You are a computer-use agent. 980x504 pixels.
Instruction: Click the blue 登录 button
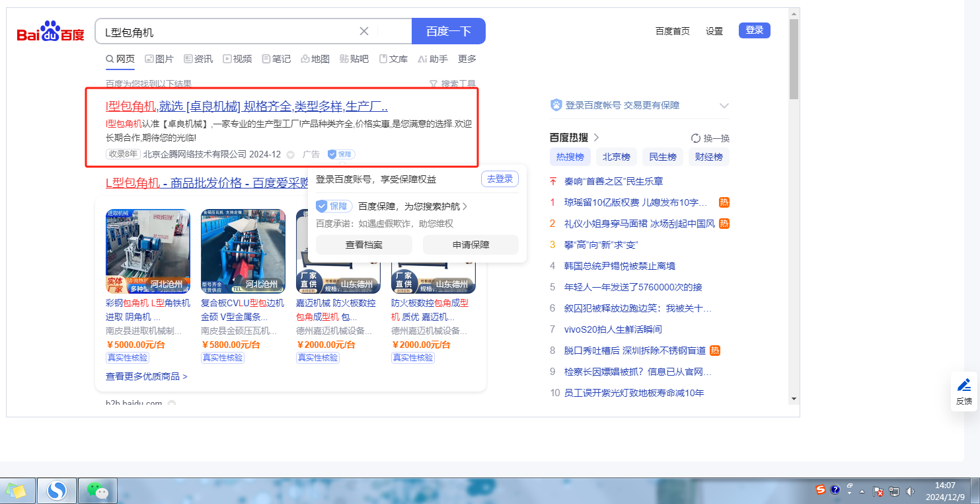tap(754, 30)
